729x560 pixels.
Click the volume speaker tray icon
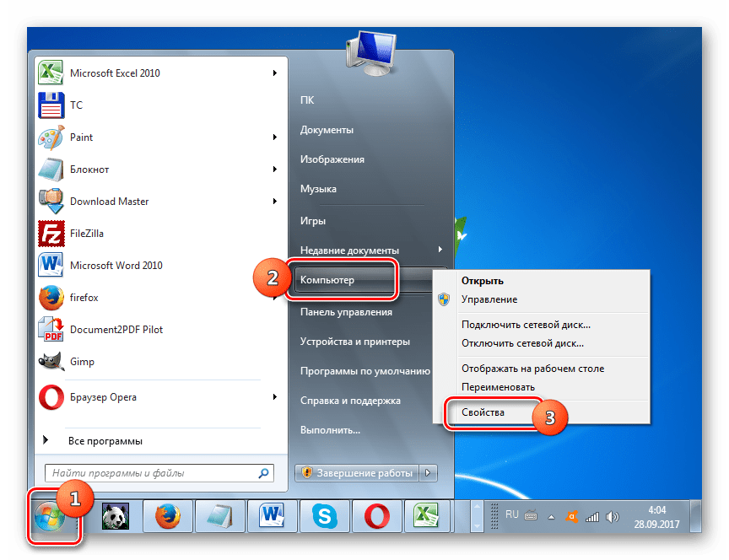613,517
